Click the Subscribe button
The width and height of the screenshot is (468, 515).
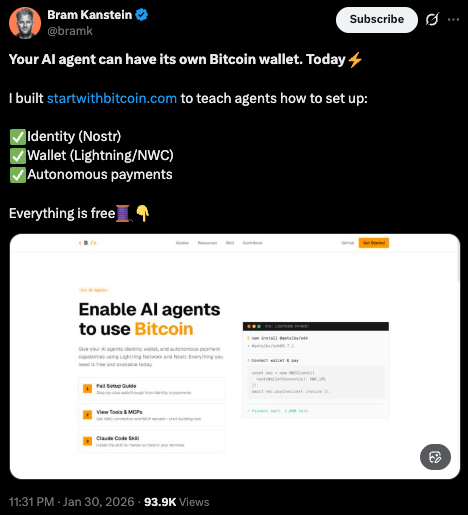[x=377, y=20]
